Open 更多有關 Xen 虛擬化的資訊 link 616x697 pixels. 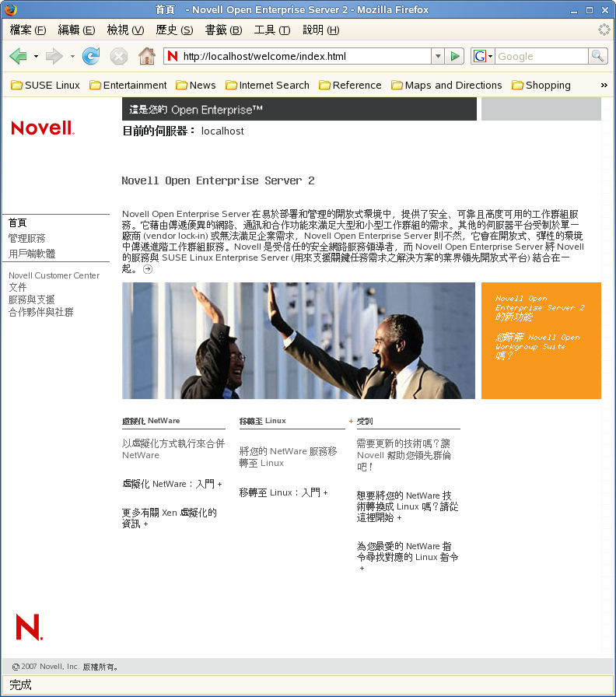point(170,518)
